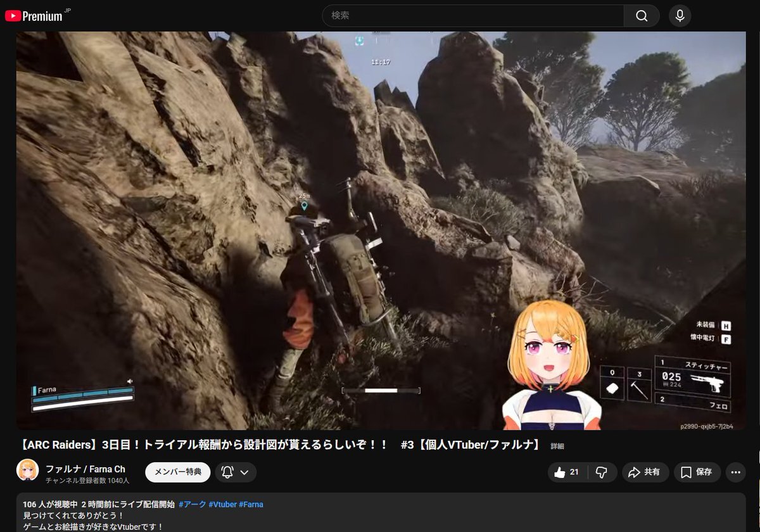
Task: Activate voice search microphone icon
Action: pos(680,16)
